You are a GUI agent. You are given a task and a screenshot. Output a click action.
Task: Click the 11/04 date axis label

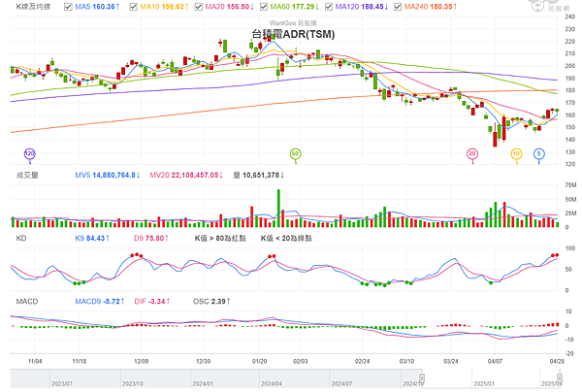click(x=35, y=361)
